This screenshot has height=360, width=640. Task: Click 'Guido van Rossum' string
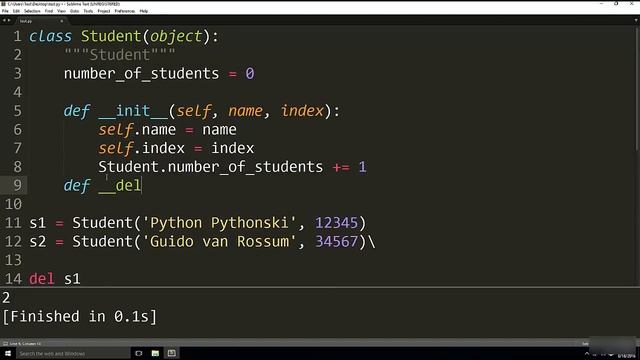pyautogui.click(x=220, y=242)
